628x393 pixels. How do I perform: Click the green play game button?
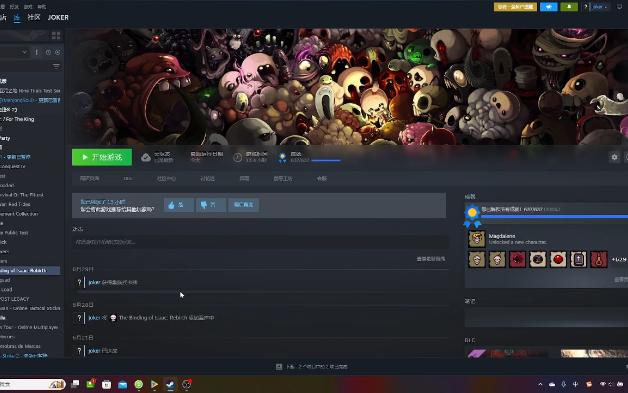102,157
